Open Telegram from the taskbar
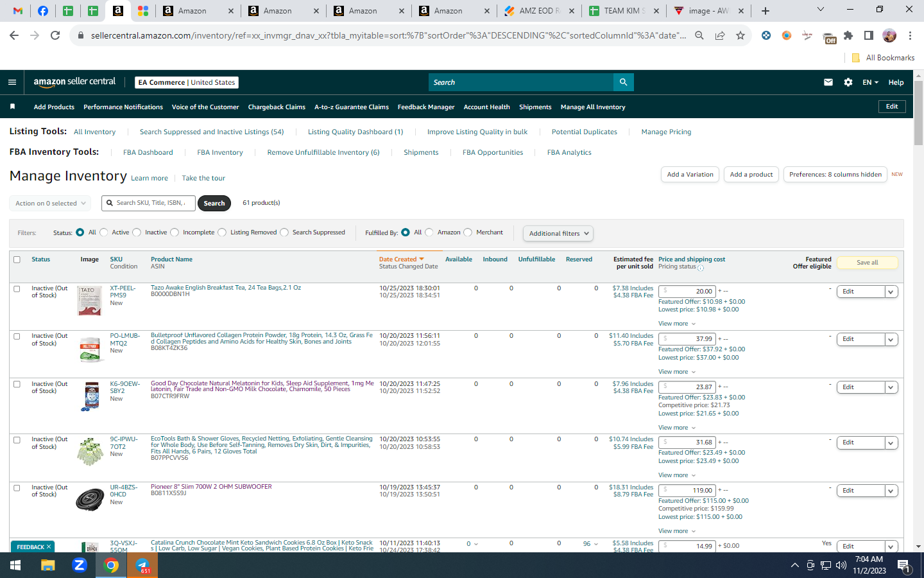 tap(142, 565)
